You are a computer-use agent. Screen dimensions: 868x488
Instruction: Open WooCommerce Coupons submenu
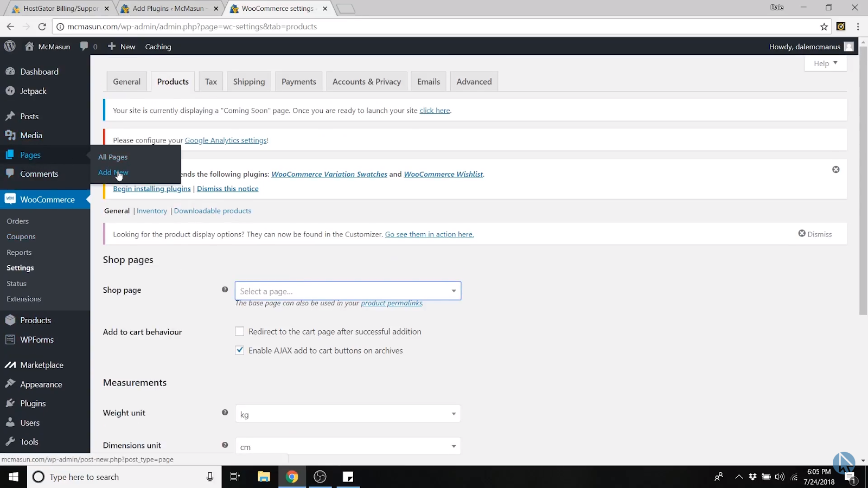tap(21, 237)
